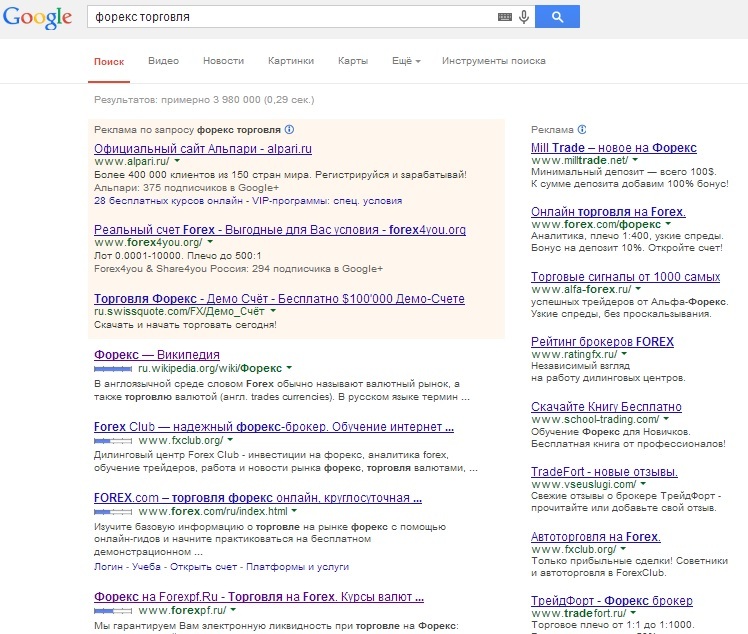Switch to the Картинки tab
Viewport: 748px width, 634px height.
coord(291,61)
